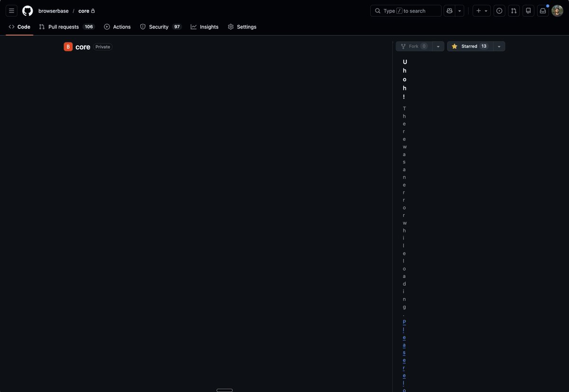Go to GitHub homepage via Octocat logo
Image resolution: width=569 pixels, height=392 pixels.
pos(28,11)
